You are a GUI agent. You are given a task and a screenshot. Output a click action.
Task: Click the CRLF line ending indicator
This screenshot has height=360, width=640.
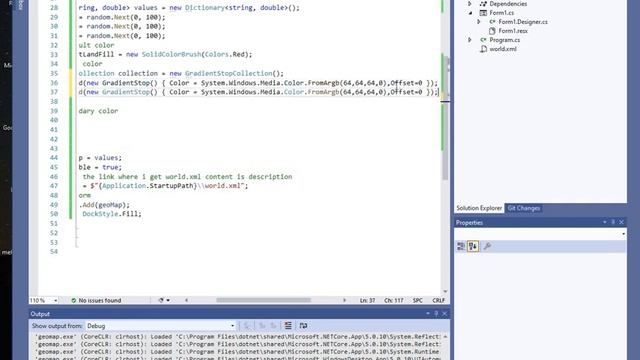pos(438,300)
